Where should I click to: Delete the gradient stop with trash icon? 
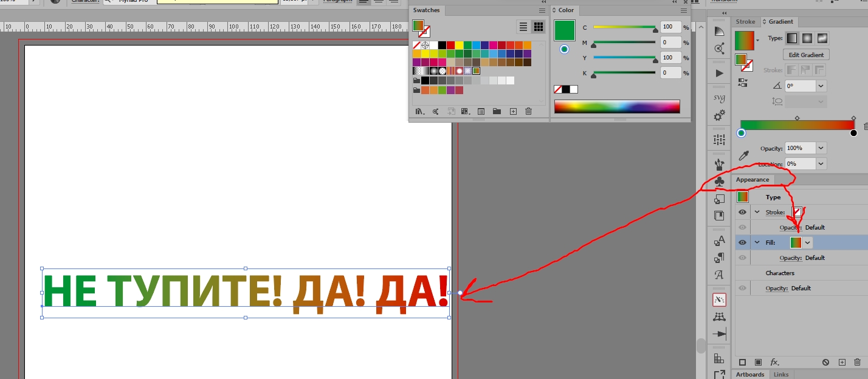(x=866, y=126)
